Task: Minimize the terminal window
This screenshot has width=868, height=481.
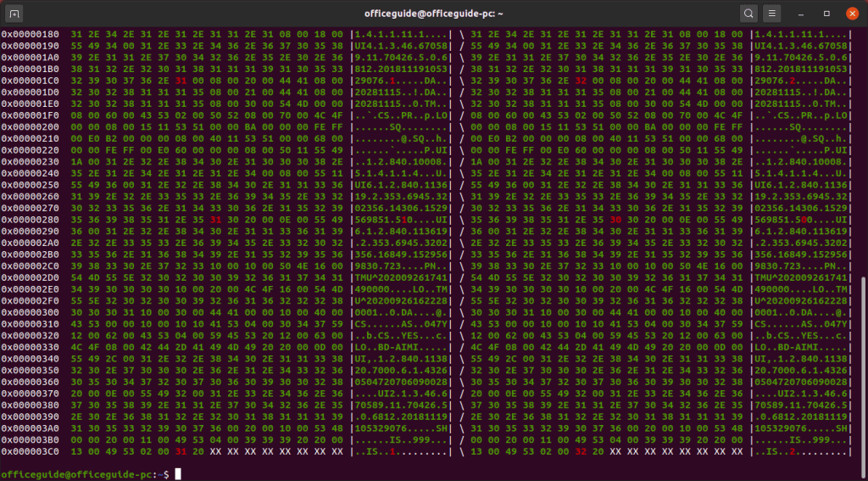Action: pyautogui.click(x=802, y=14)
